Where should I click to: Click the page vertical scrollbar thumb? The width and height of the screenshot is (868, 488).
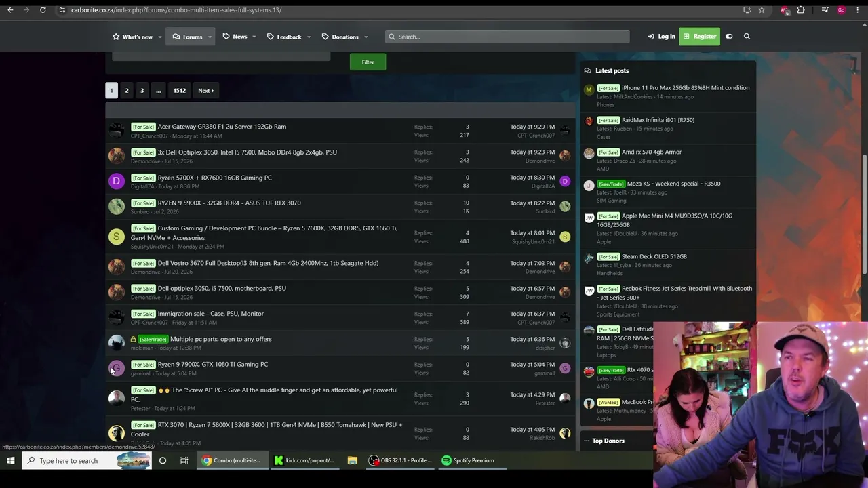[x=864, y=213]
